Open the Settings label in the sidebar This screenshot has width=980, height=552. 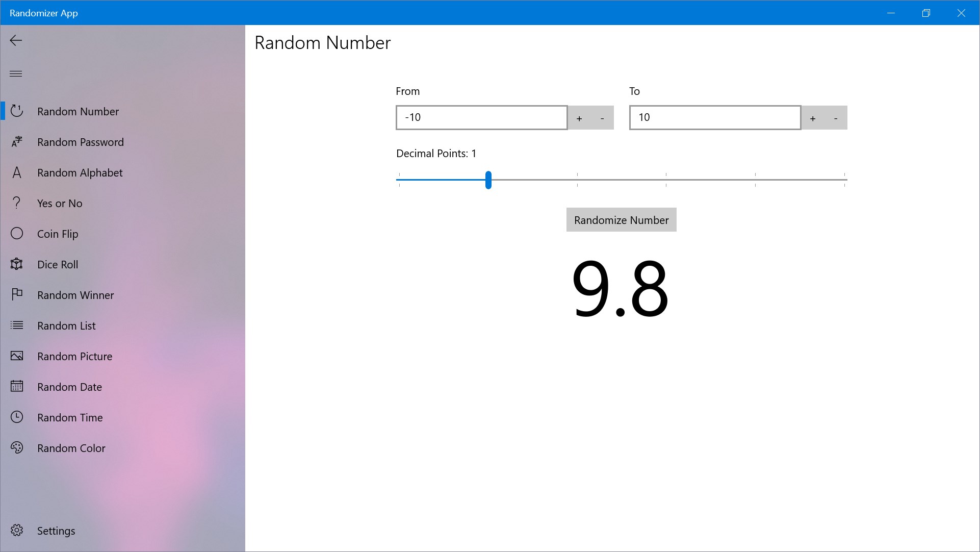(x=56, y=531)
